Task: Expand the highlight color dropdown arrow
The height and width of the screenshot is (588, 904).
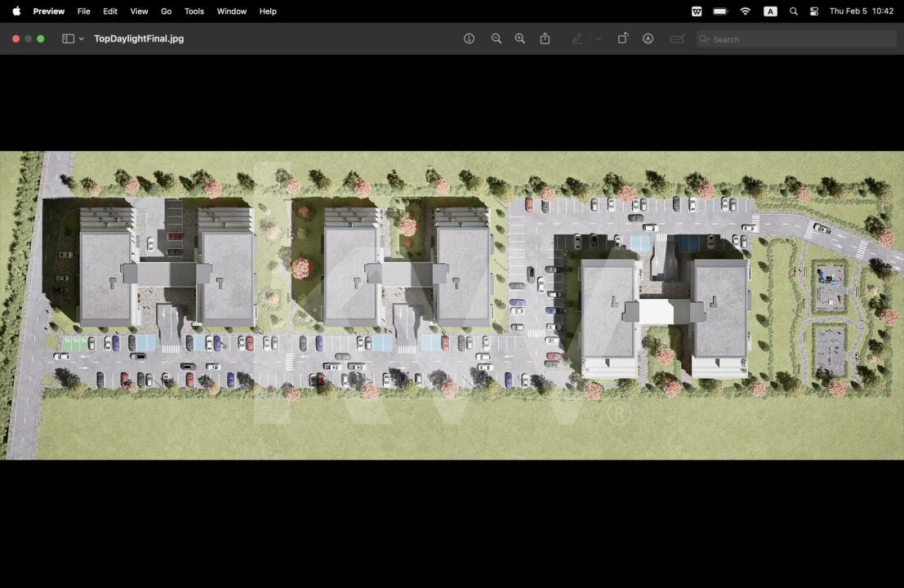Action: pyautogui.click(x=598, y=38)
